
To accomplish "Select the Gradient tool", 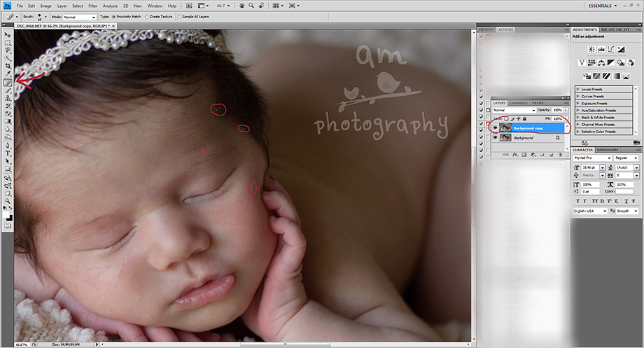I will [8, 122].
